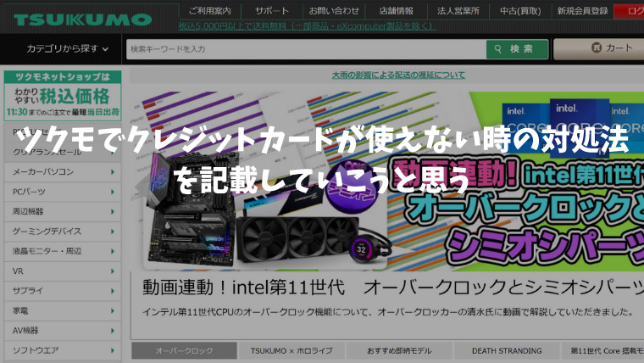644x363 pixels.
Task: Expand the 液晶モニター・周辺 category arrow
Action: tap(112, 251)
